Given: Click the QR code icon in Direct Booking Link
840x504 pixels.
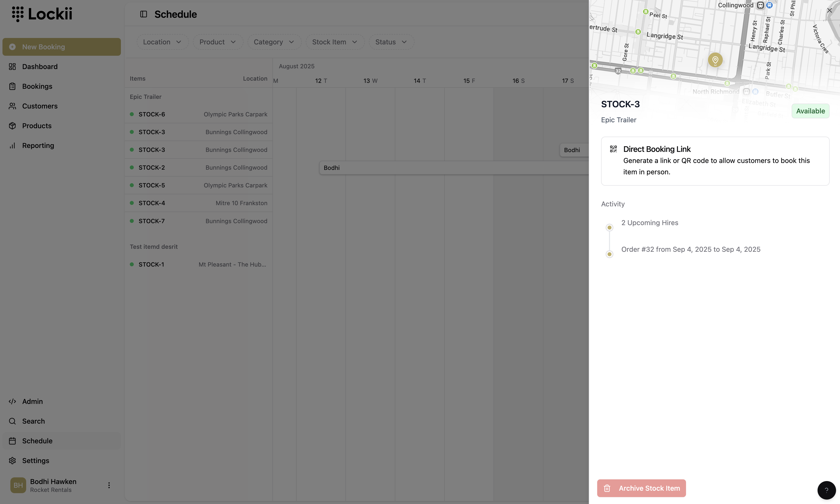Looking at the screenshot, I should coord(613,149).
